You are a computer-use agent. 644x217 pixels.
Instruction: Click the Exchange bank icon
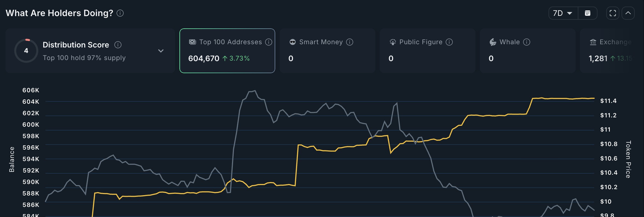coord(593,42)
